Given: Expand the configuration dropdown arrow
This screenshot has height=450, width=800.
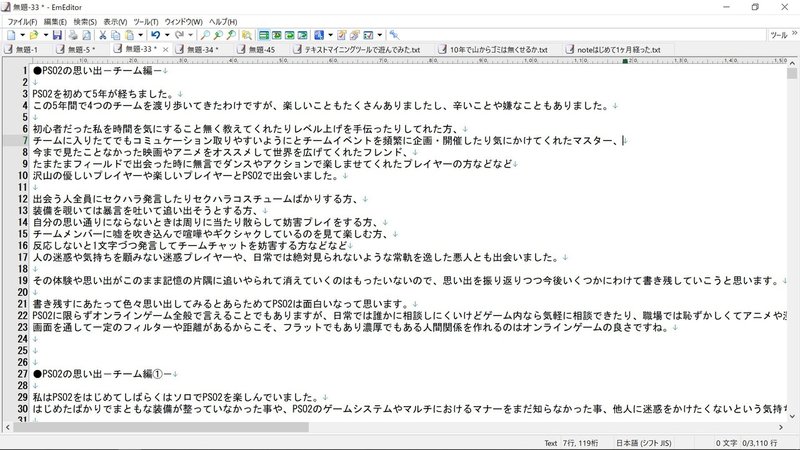Looking at the screenshot, I should point(330,35).
